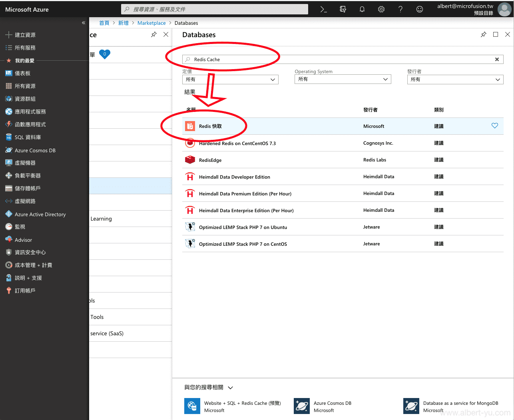Open the user account avatar

(504, 9)
